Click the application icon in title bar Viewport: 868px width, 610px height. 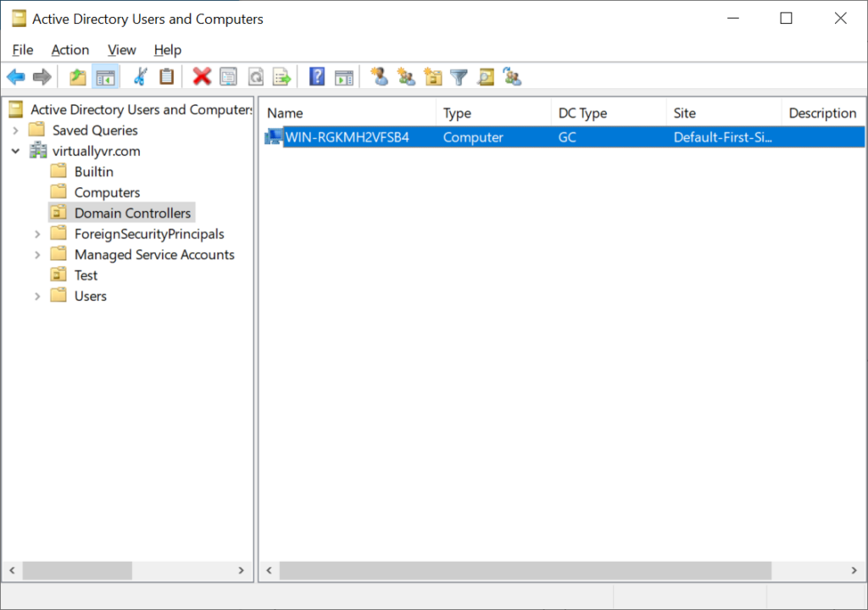[19, 19]
